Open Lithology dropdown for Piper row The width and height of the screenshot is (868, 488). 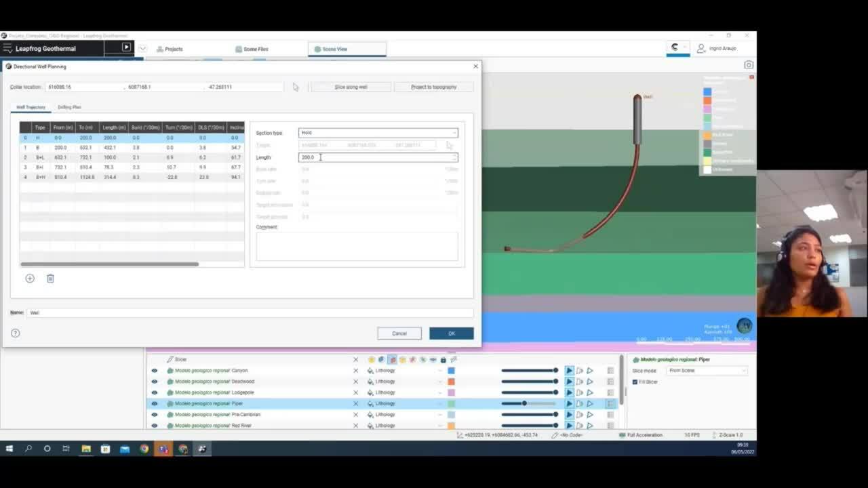coord(405,403)
